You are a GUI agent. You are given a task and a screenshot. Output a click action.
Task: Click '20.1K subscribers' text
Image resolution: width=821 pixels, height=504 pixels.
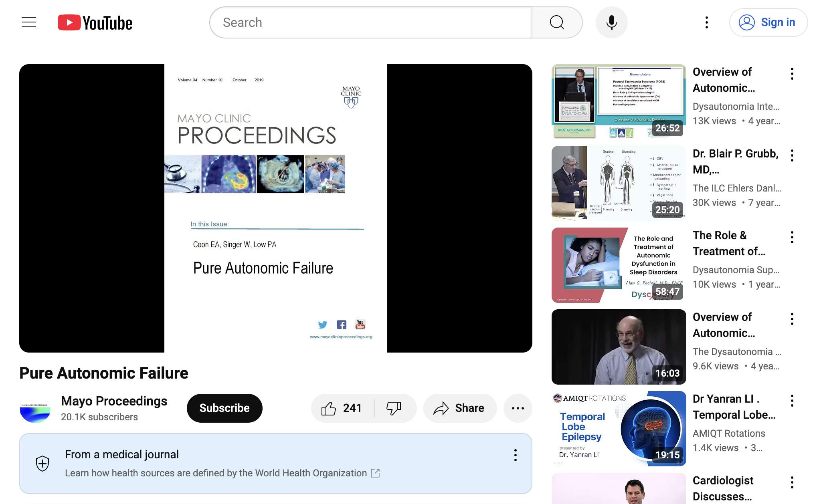tap(99, 417)
